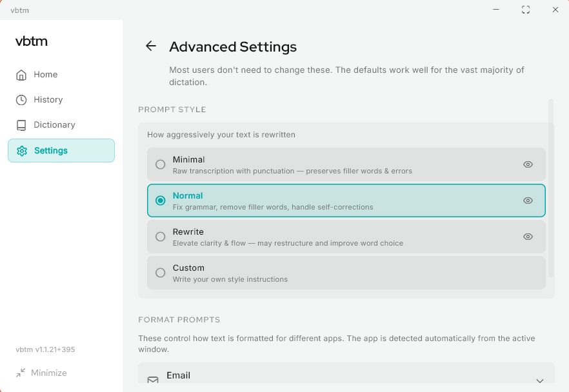Screen dimensions: 569x392
Task: Open the Email format prompts section
Action: point(346,373)
